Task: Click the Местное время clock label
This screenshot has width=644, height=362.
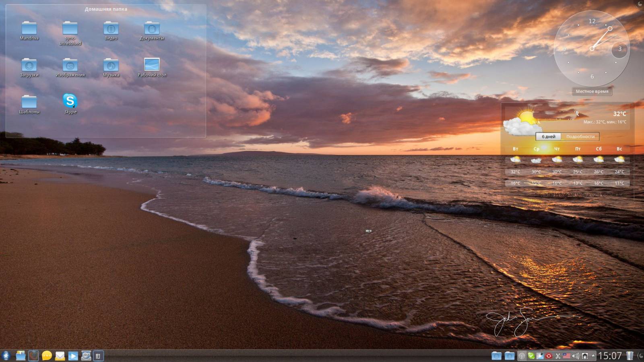Action: click(592, 91)
